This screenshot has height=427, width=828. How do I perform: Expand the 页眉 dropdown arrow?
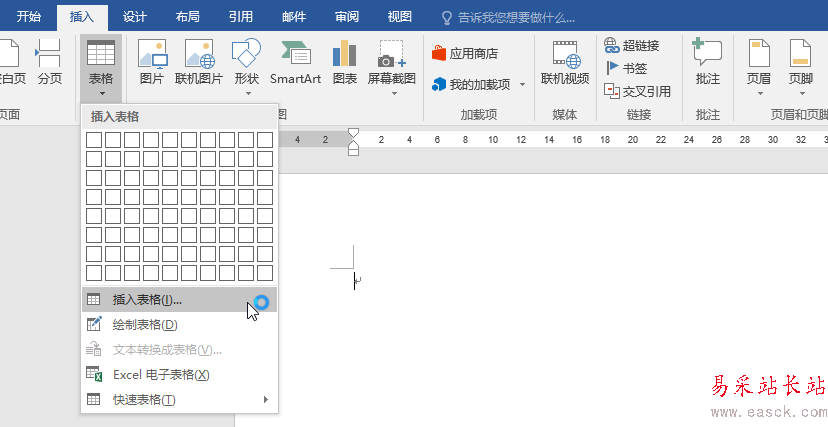[x=760, y=94]
